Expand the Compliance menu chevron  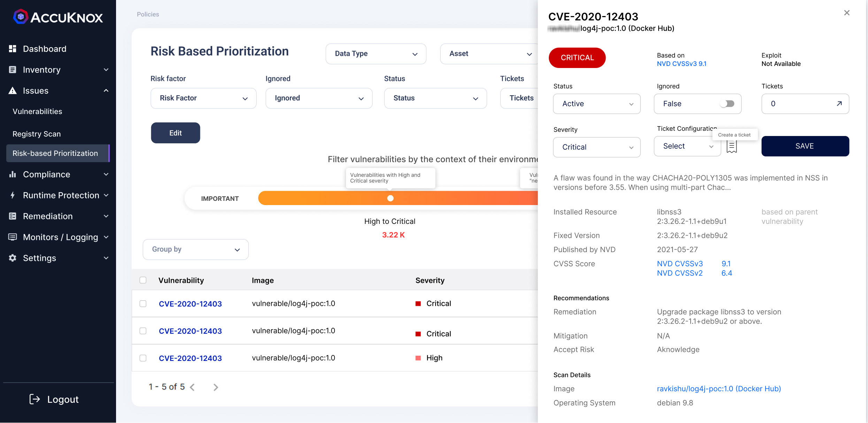tap(106, 174)
